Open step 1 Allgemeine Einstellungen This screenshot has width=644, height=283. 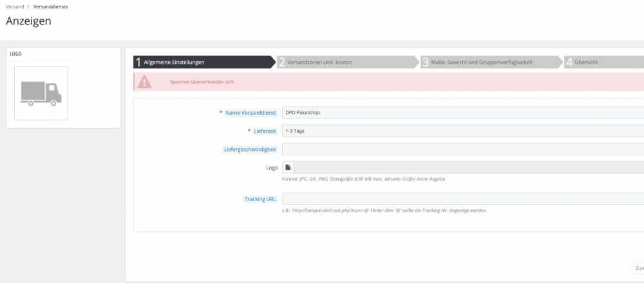point(205,62)
